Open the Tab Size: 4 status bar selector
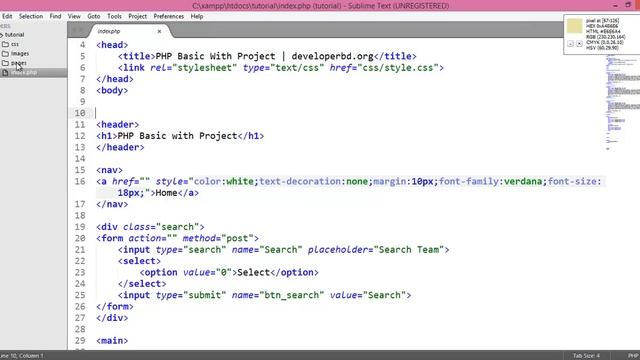 point(586,356)
